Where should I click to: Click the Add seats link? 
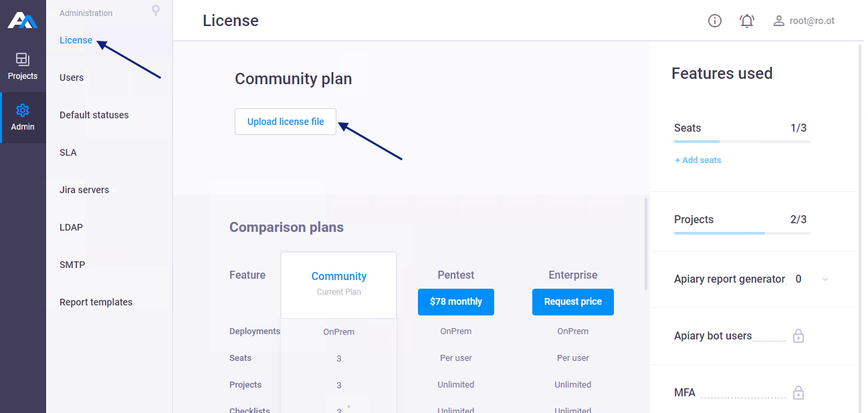(697, 160)
